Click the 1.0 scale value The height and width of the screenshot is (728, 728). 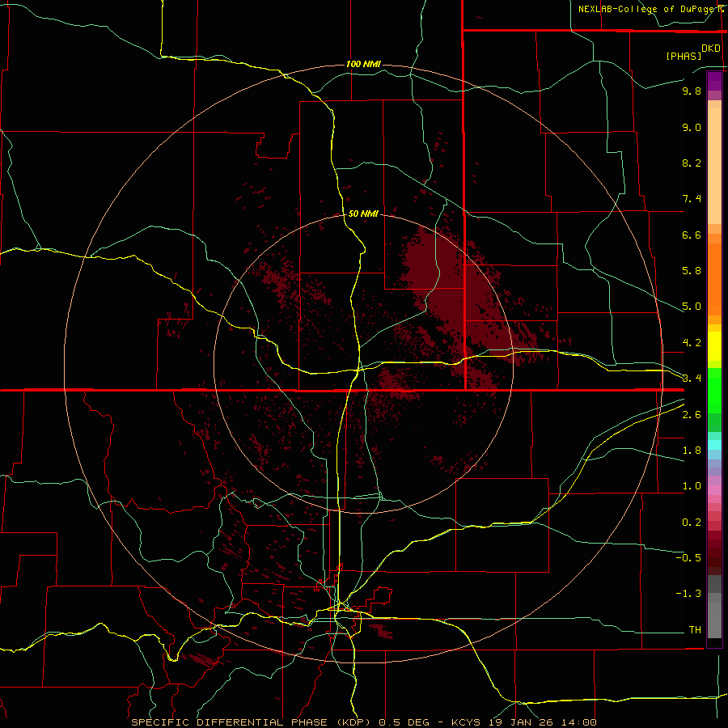[692, 486]
